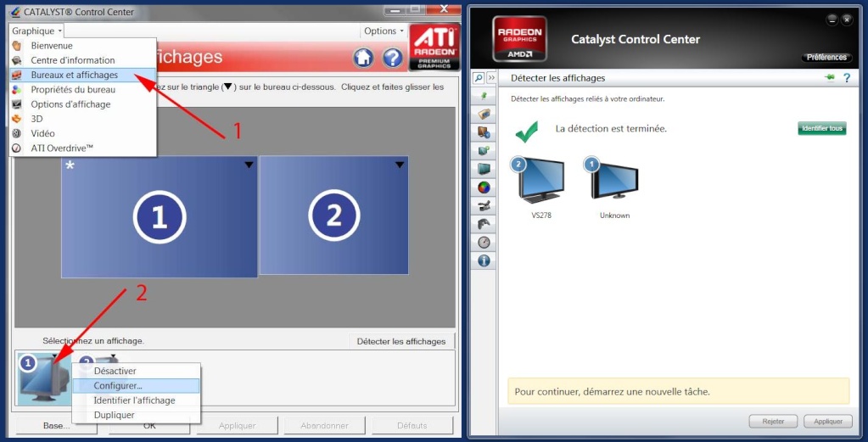The width and height of the screenshot is (868, 442).
Task: Click the blue help question-mark icon
Action: coord(392,58)
